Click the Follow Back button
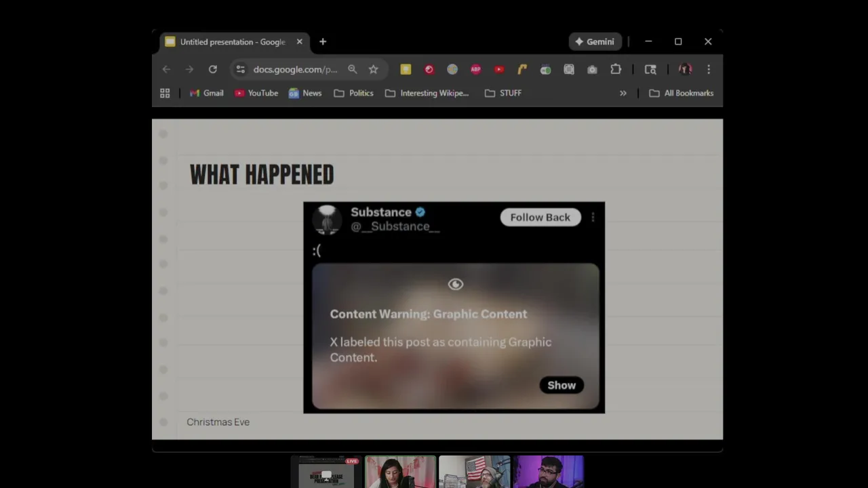Image resolution: width=868 pixels, height=488 pixels. (x=540, y=217)
